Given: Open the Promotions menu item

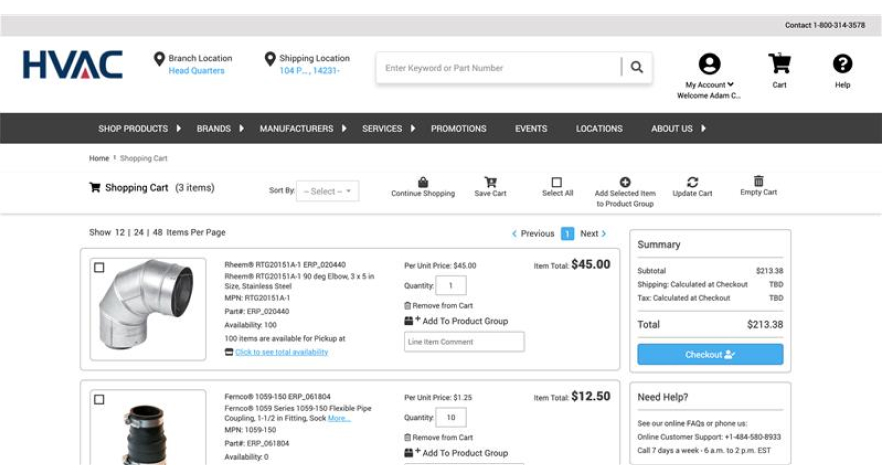Looking at the screenshot, I should [458, 129].
